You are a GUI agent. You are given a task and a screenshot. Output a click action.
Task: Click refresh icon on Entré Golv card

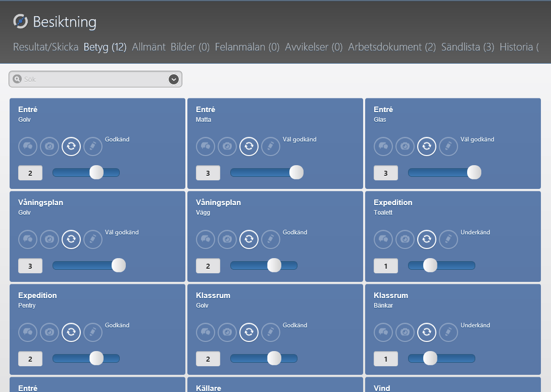71,146
